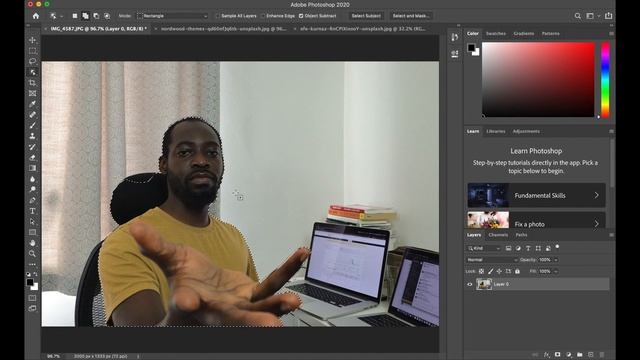The height and width of the screenshot is (360, 640).
Task: Create a new group folder
Action: tap(580, 355)
